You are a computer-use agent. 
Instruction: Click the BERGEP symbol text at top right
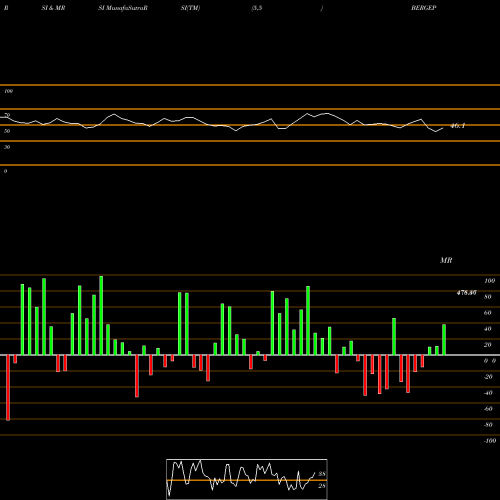tap(424, 8)
